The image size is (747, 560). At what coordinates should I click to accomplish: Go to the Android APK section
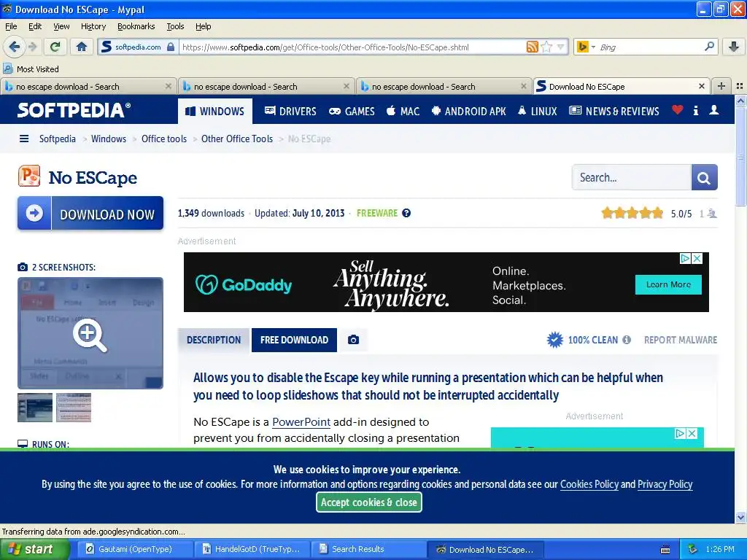469,112
